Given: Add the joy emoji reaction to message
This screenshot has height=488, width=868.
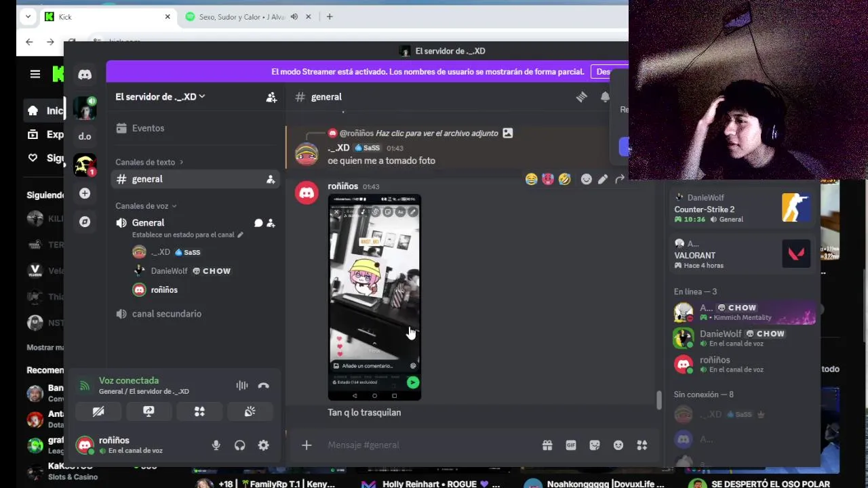Looking at the screenshot, I should [x=531, y=179].
